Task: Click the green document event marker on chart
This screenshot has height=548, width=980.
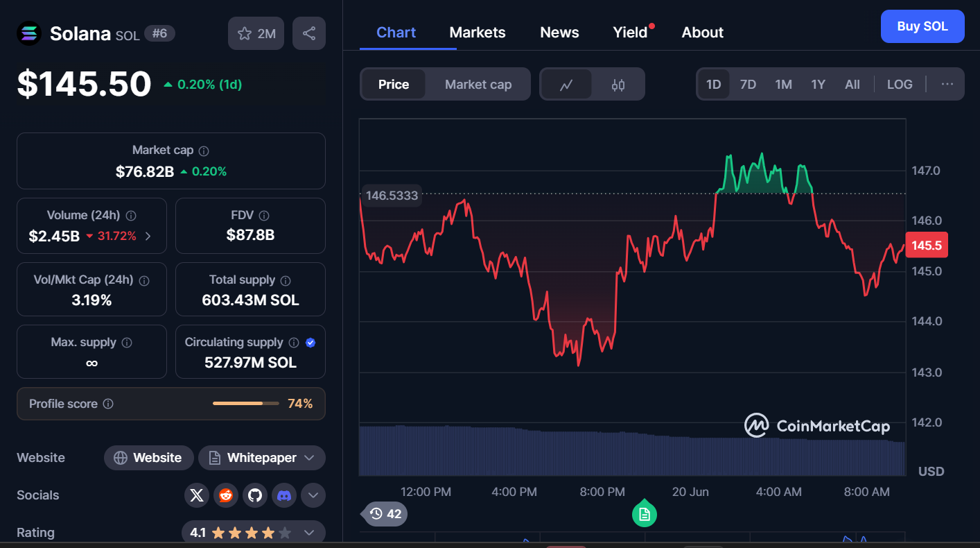Action: tap(645, 513)
